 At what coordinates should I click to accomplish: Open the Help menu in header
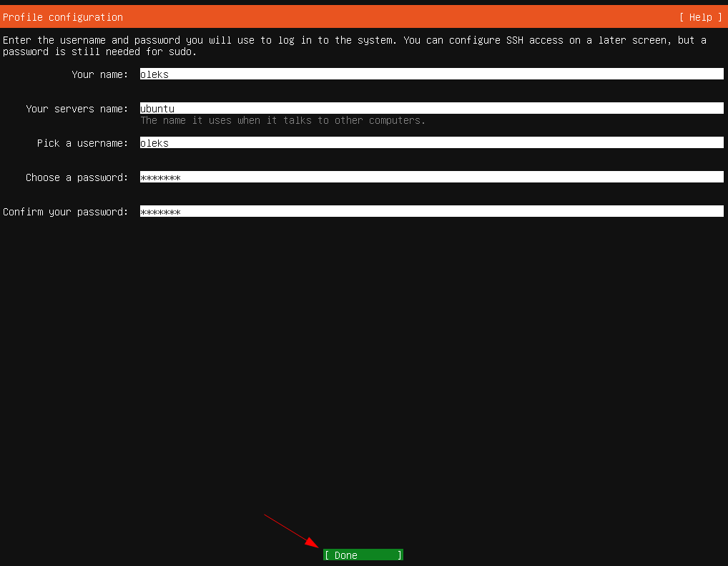700,17
